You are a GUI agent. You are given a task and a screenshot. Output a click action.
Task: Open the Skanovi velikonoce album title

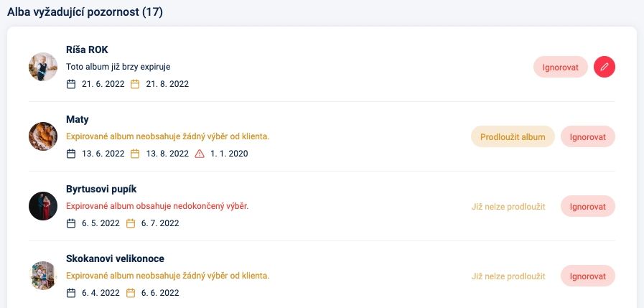pyautogui.click(x=116, y=258)
